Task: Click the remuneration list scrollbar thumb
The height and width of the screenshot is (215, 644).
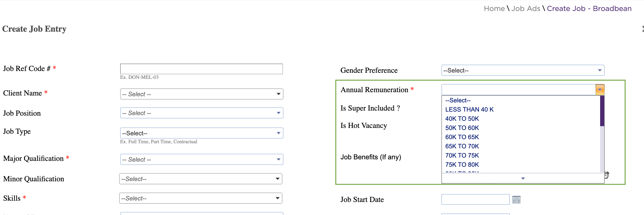Action: (x=602, y=111)
